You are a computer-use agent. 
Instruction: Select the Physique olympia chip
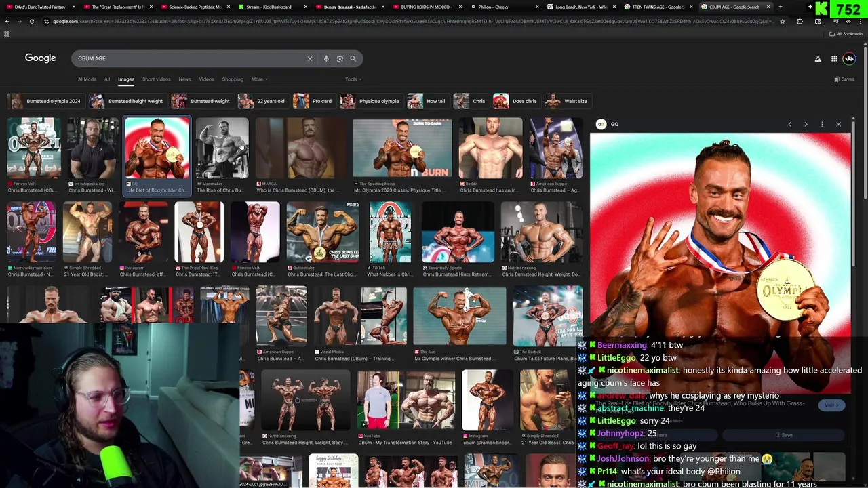pos(370,101)
